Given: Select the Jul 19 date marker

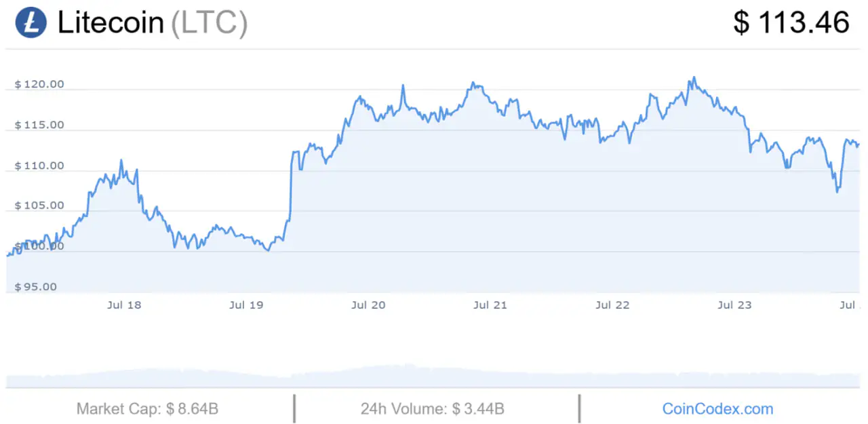Looking at the screenshot, I should pyautogui.click(x=246, y=305).
